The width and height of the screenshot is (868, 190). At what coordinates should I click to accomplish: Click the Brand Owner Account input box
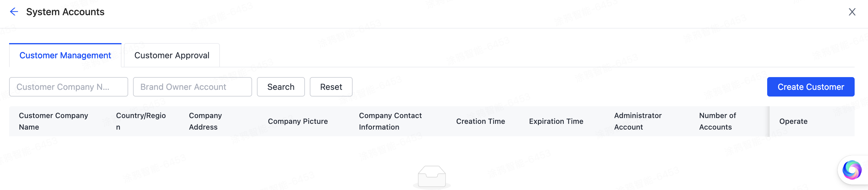[x=192, y=87]
